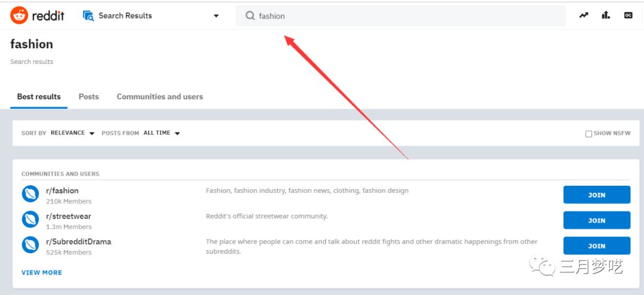Switch to Communities and users tab
The image size is (644, 295).
(x=160, y=97)
